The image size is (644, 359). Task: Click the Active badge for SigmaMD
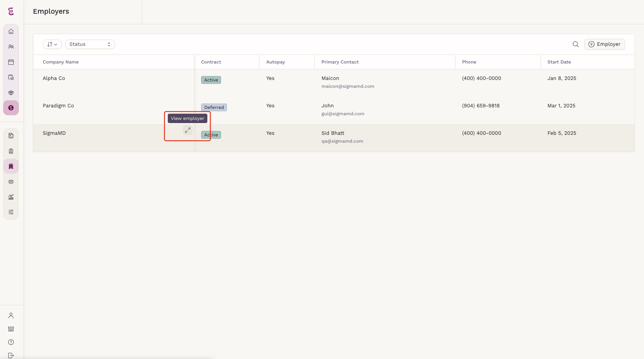click(211, 135)
